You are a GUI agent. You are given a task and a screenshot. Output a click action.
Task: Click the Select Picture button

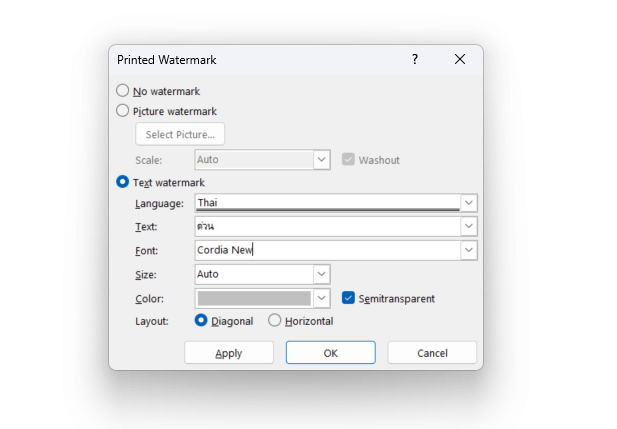click(180, 134)
